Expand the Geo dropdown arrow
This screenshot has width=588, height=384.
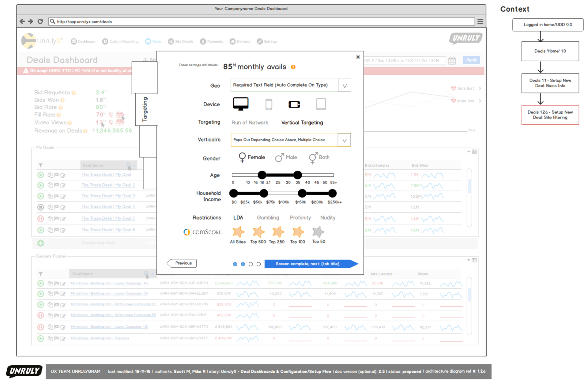[345, 86]
